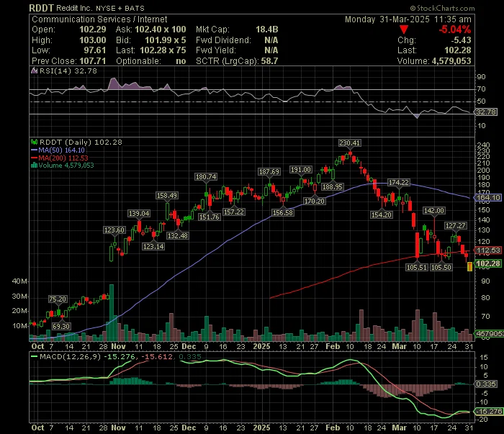This screenshot has width=504, height=434.
Task: Click the 151.76 low price annotation
Action: 210,217
